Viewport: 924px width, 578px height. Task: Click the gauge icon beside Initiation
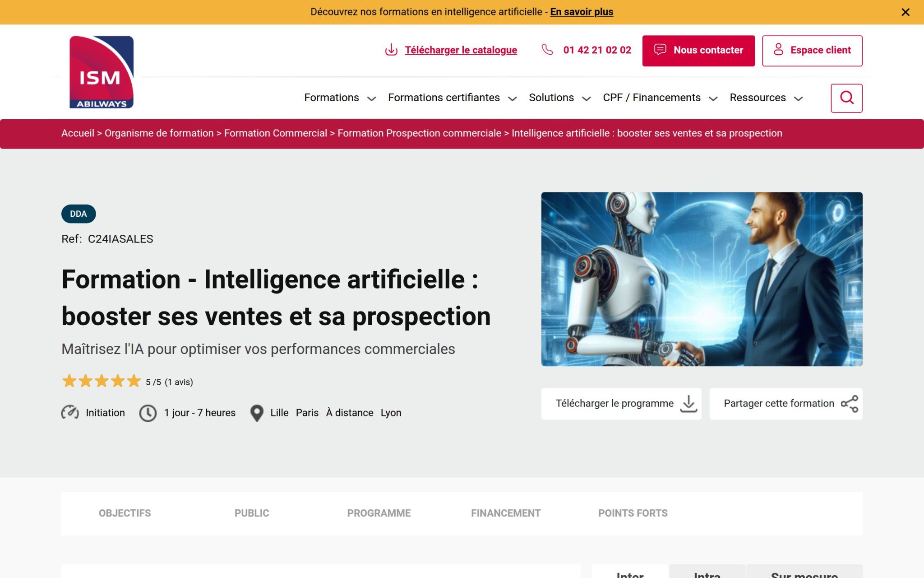pos(70,413)
